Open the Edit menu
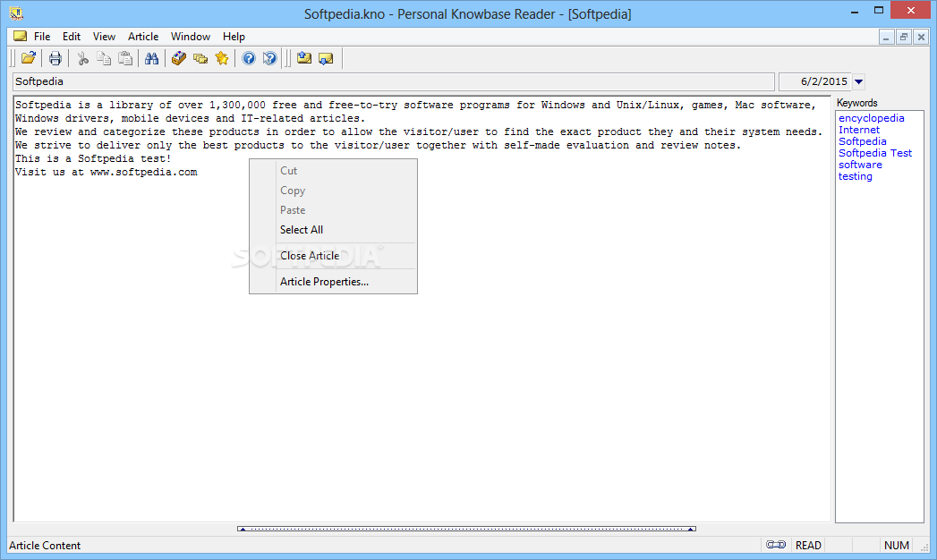Viewport: 937px width, 560px height. click(72, 37)
